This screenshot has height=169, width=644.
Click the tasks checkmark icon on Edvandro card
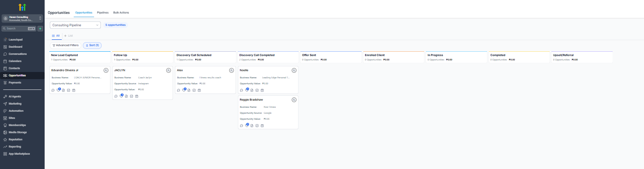point(69,90)
